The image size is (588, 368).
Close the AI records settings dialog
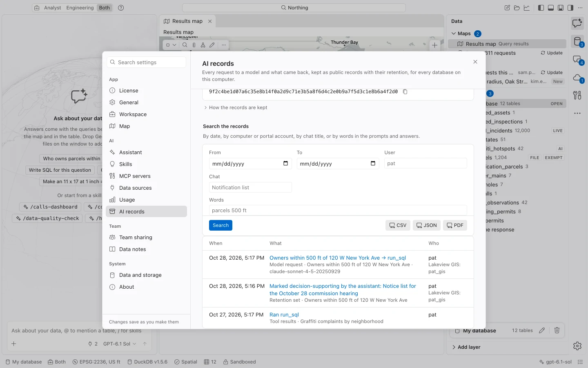pos(475,62)
